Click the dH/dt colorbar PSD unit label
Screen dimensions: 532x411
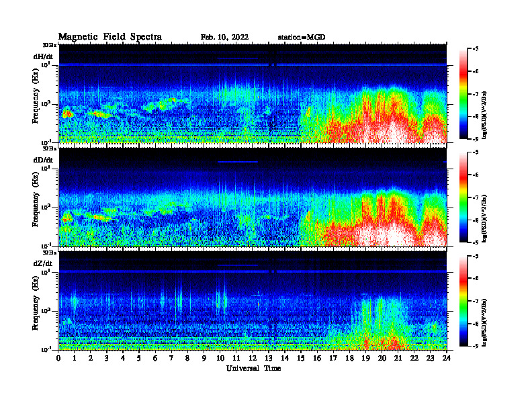pyautogui.click(x=485, y=115)
